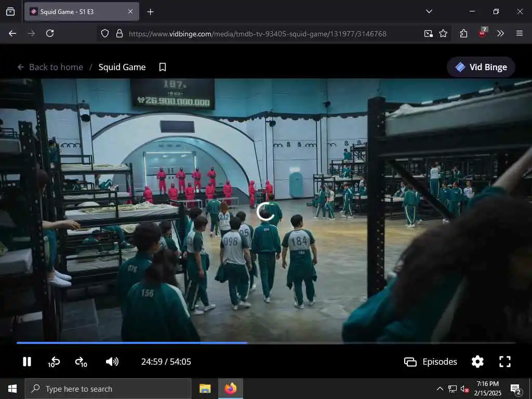Click the Firefox back arrow
The width and height of the screenshot is (532, 399).
click(x=12, y=33)
